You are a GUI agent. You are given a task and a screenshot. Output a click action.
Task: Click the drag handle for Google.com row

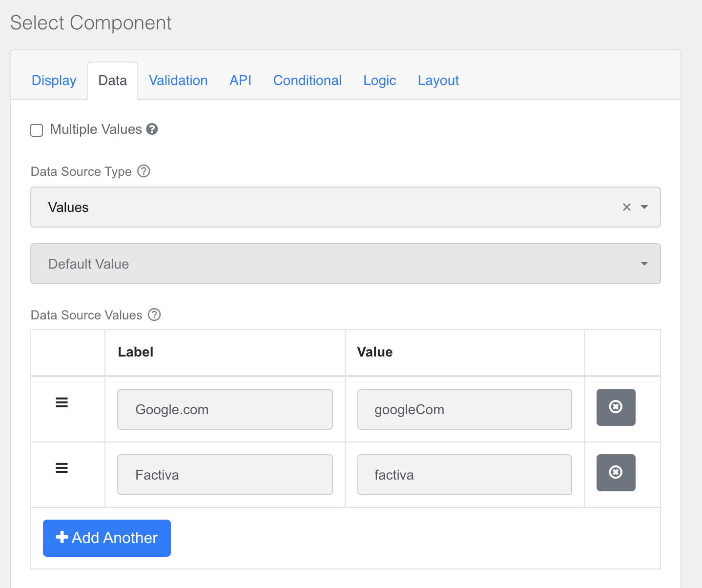pos(62,402)
